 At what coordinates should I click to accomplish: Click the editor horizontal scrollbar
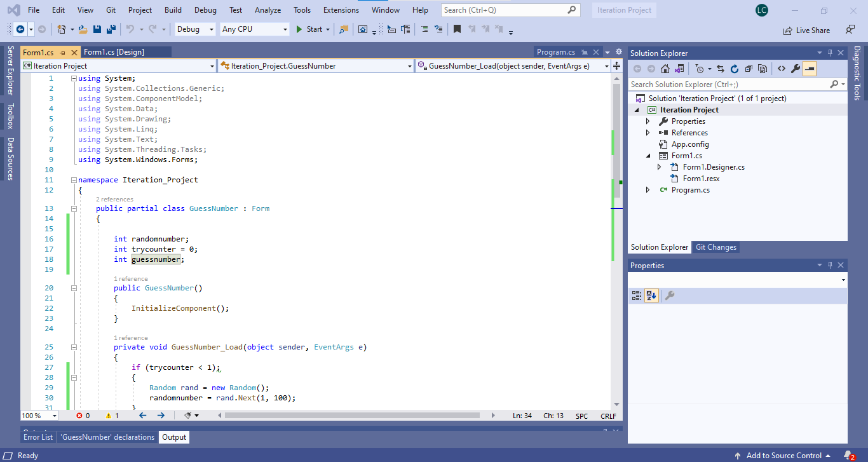click(x=352, y=416)
